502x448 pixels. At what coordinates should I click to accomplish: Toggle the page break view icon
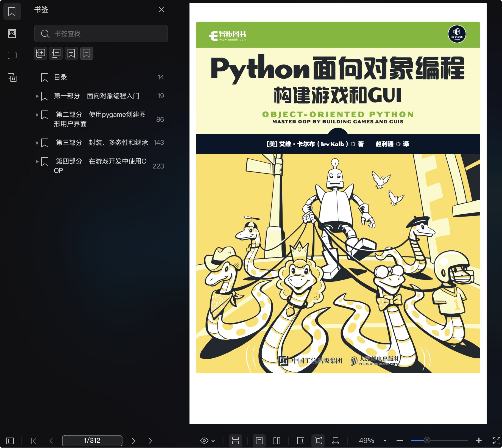235,441
